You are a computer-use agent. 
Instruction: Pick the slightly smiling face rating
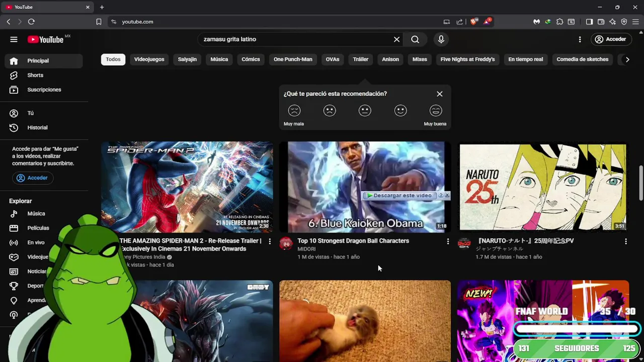400,111
